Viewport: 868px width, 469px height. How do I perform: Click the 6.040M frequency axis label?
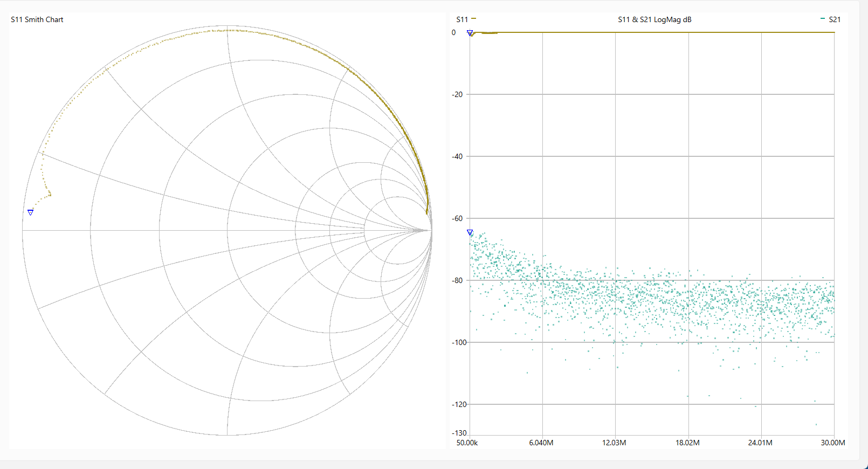[x=541, y=443]
